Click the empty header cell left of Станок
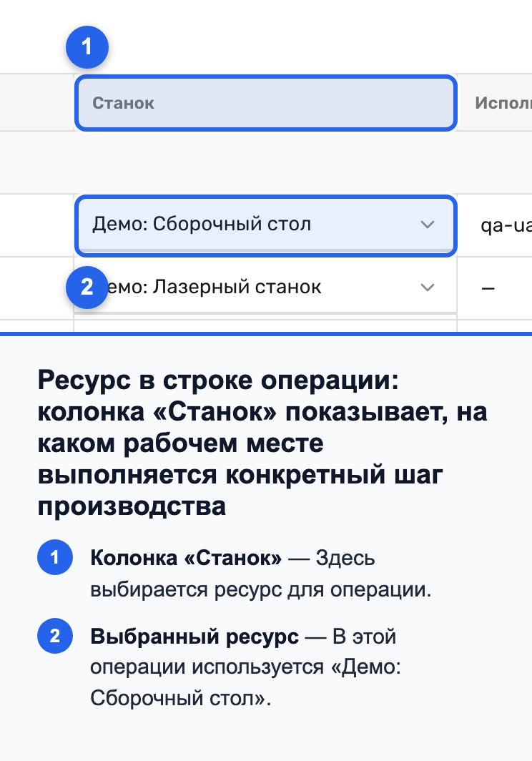Image resolution: width=532 pixels, height=761 pixels. 36,102
